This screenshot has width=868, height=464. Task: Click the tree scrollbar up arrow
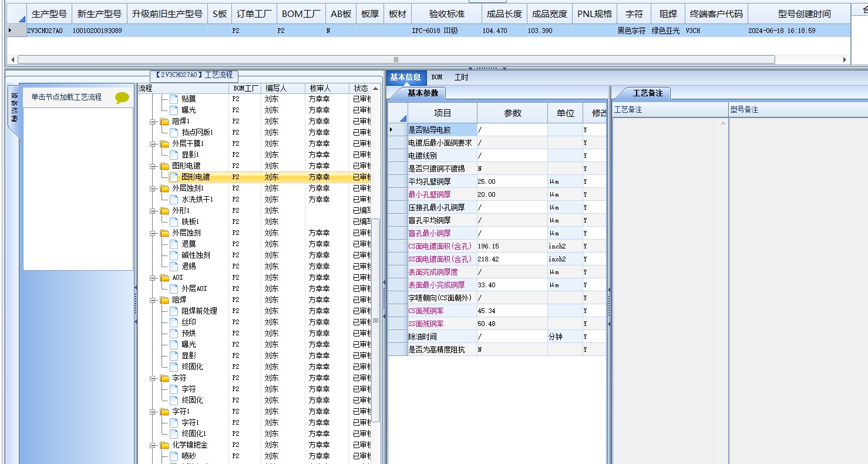click(x=376, y=88)
